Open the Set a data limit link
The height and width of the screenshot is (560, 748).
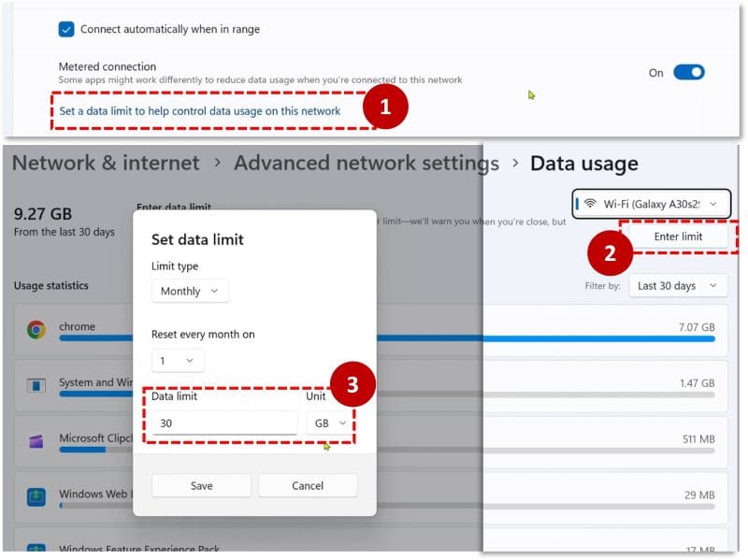point(194,111)
